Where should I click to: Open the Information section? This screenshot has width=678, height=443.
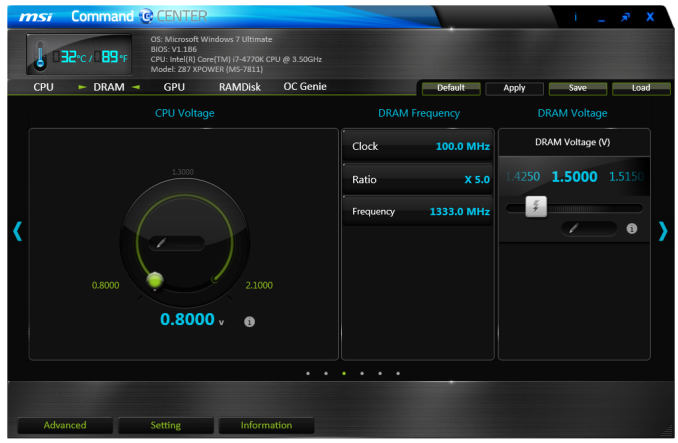(266, 425)
